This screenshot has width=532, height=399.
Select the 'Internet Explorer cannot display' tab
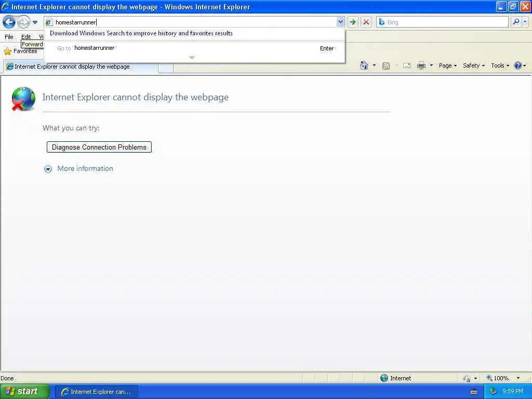81,67
